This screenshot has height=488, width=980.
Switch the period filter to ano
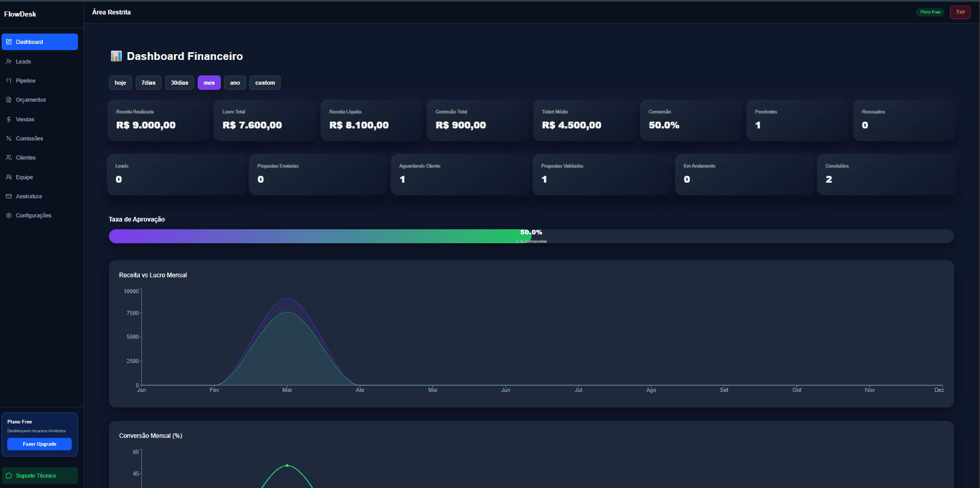(235, 83)
